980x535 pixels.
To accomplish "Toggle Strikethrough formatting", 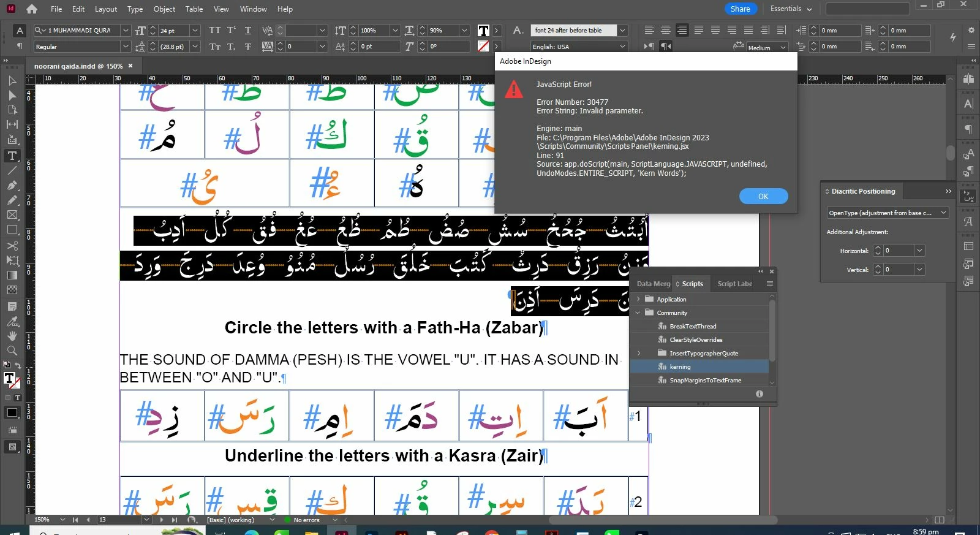I will point(248,47).
